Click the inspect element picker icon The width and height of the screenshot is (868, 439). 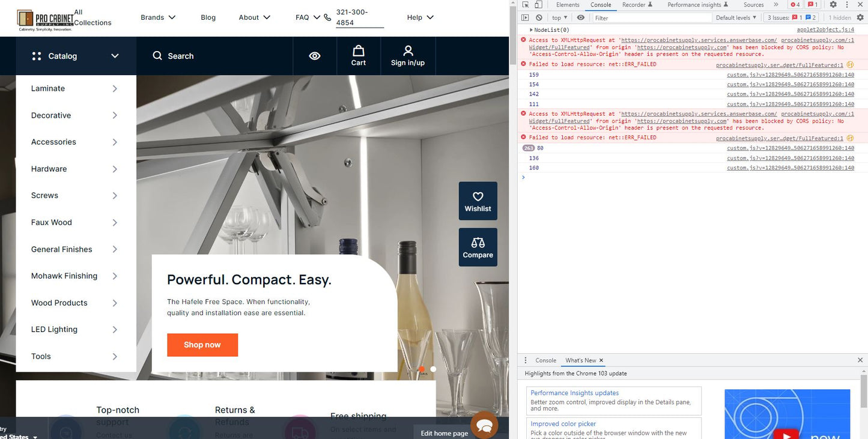click(526, 5)
